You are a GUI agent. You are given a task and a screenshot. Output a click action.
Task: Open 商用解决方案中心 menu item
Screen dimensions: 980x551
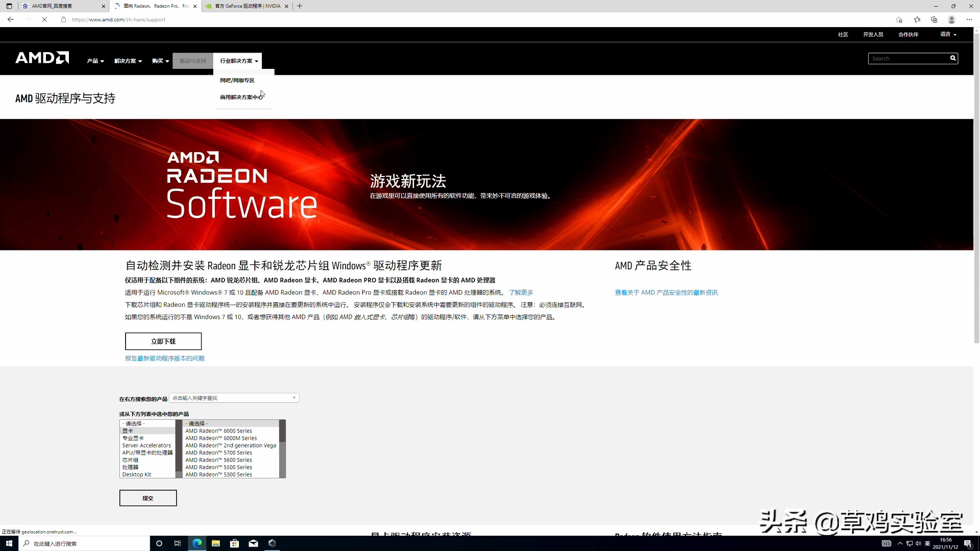coord(240,96)
